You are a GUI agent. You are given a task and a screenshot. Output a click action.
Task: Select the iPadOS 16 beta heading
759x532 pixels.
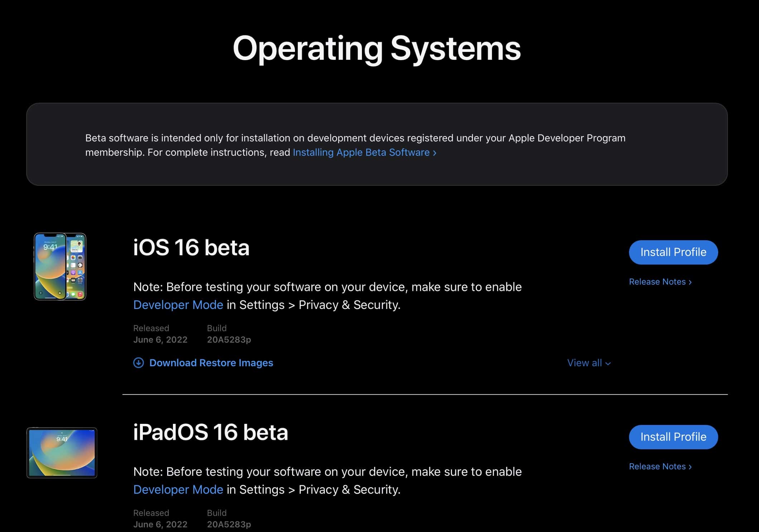tap(211, 432)
